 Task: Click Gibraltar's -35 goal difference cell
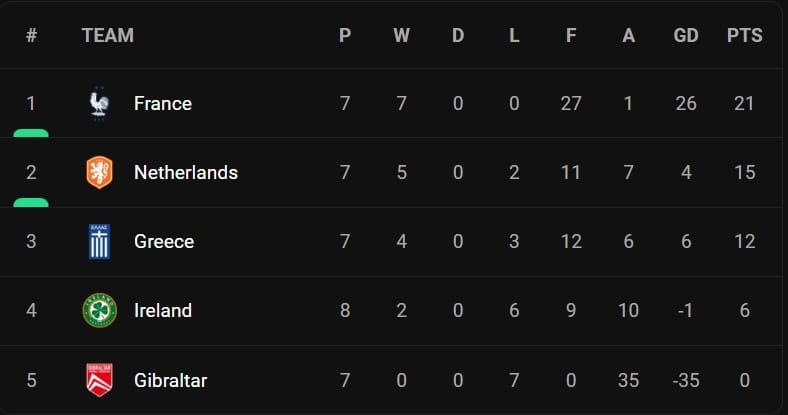click(685, 380)
